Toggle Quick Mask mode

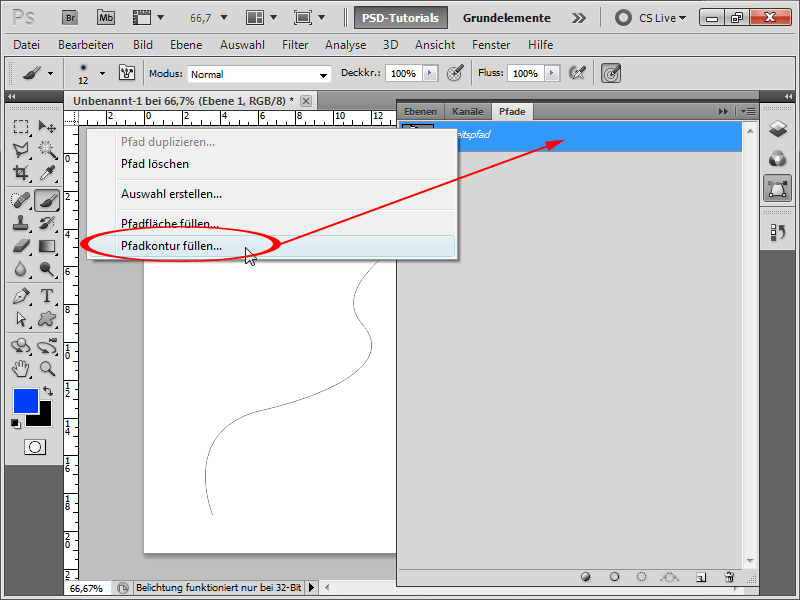[x=35, y=447]
